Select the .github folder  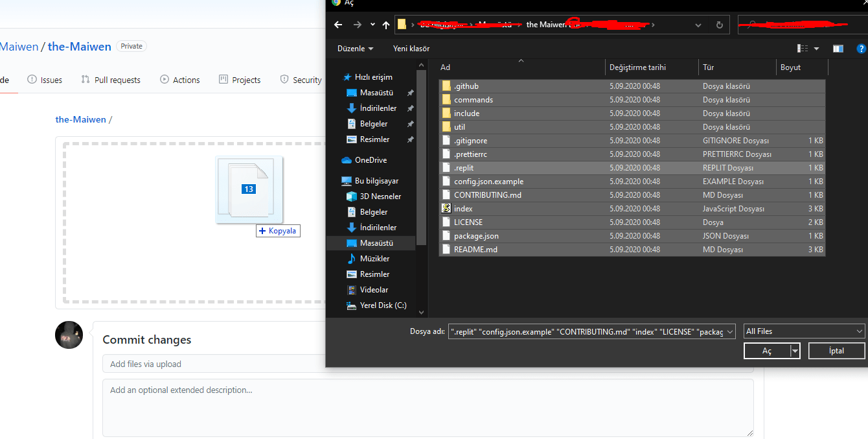(632, 86)
